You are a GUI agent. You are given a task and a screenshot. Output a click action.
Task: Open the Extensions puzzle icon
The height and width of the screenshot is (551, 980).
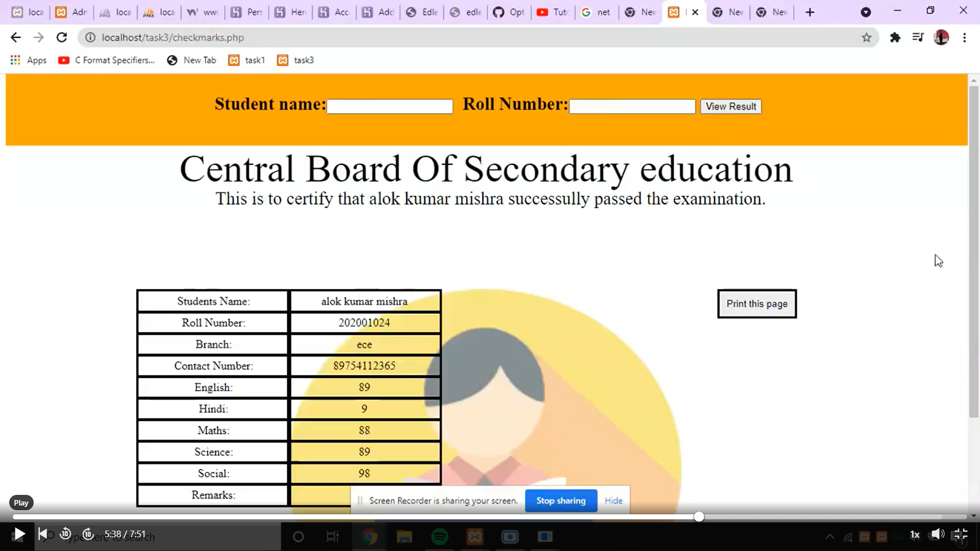pos(895,37)
